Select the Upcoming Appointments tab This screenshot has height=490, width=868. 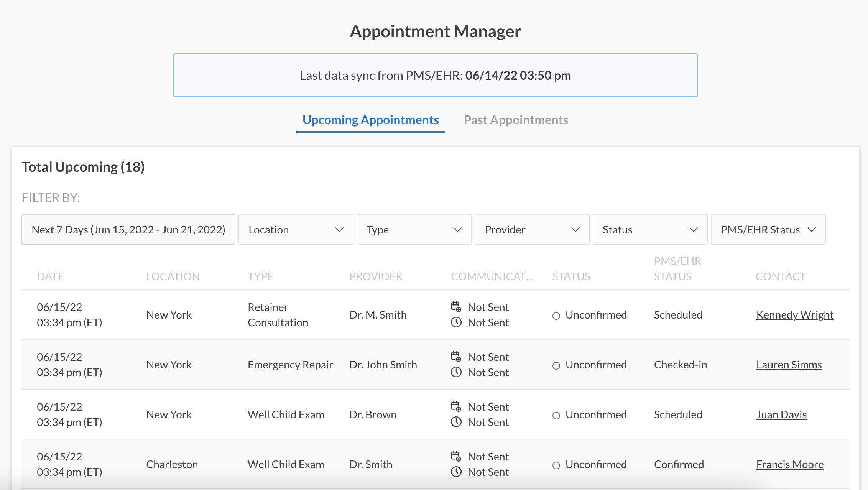click(370, 120)
